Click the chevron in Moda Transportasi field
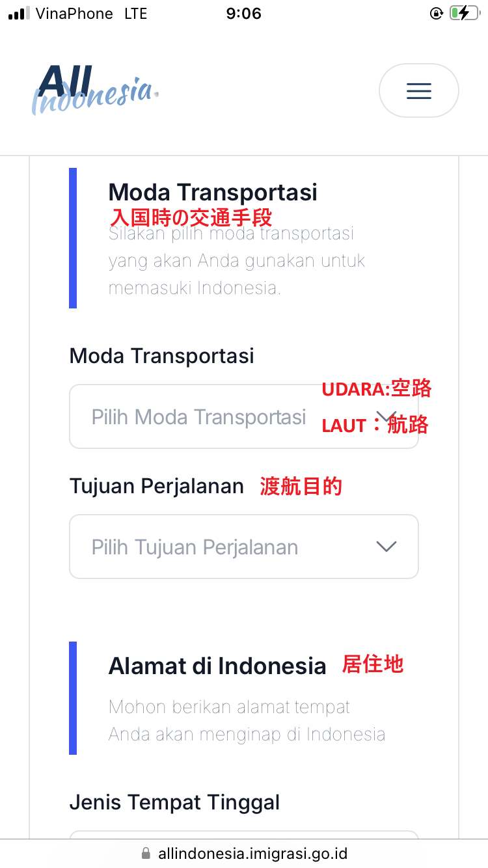The width and height of the screenshot is (488, 868). [x=386, y=416]
